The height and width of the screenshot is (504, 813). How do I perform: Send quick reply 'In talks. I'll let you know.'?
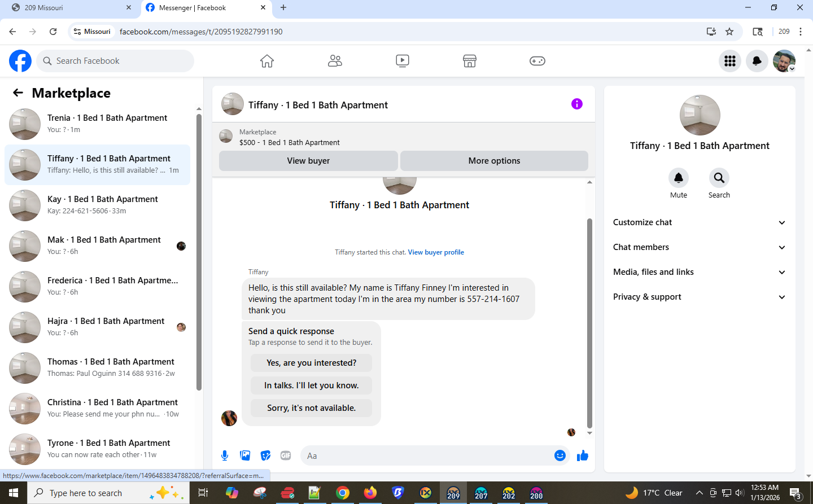pos(311,385)
